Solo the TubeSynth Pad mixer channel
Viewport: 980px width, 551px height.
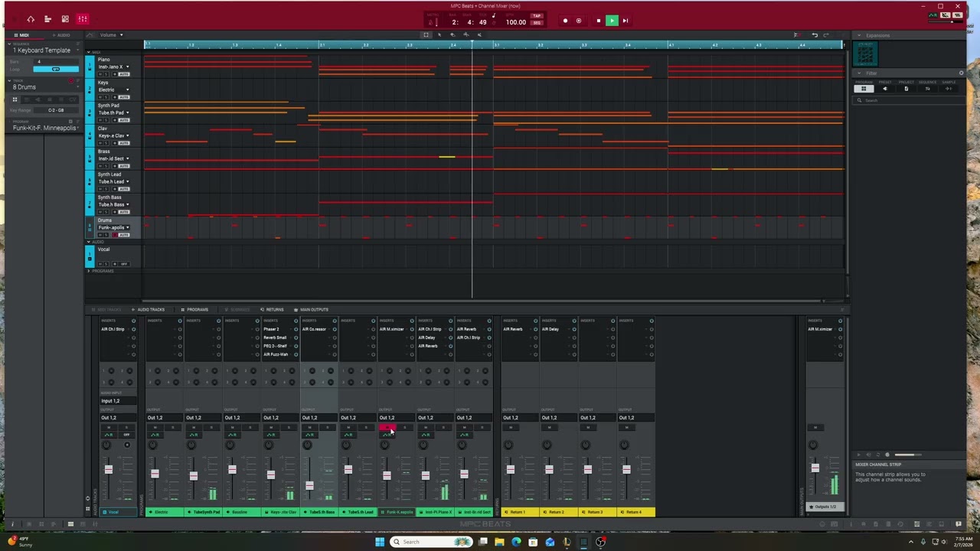[x=211, y=427]
